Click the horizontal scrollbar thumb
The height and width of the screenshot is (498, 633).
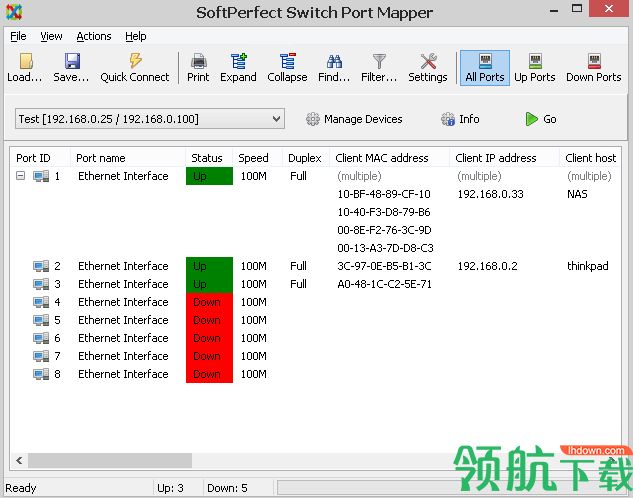(110, 460)
